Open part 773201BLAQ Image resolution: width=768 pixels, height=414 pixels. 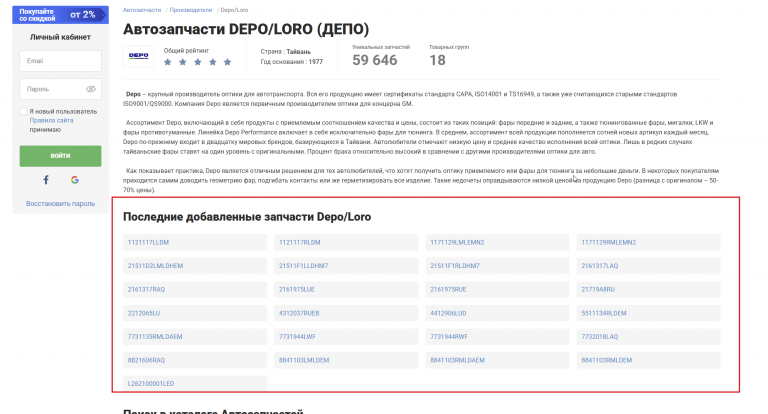click(x=648, y=337)
